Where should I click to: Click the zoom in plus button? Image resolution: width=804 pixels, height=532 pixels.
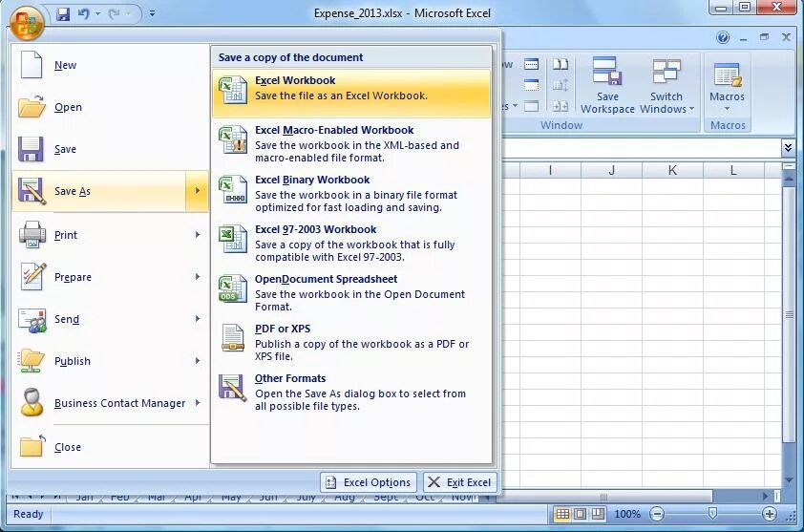769,514
